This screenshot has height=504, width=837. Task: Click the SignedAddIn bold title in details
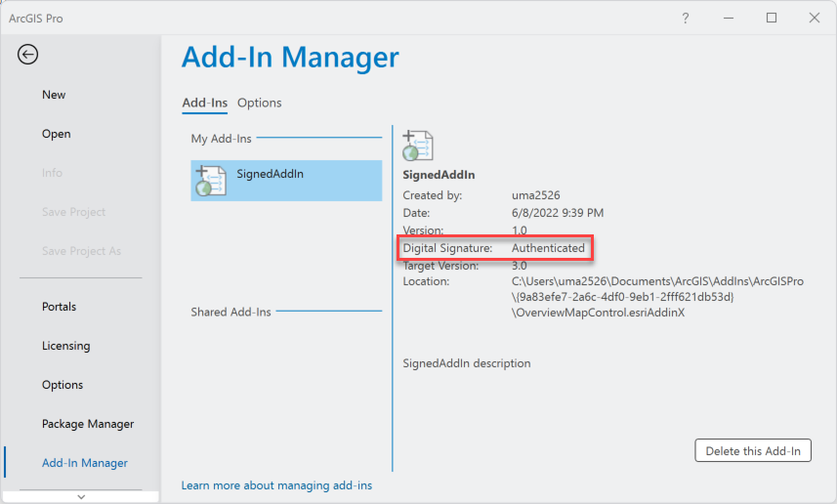tap(439, 175)
